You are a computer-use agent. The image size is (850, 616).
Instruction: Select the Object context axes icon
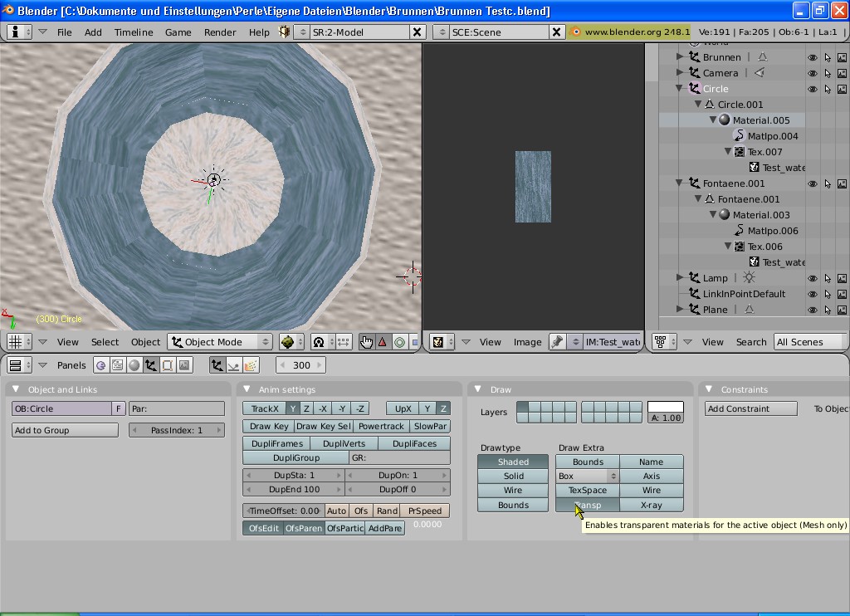[151, 365]
